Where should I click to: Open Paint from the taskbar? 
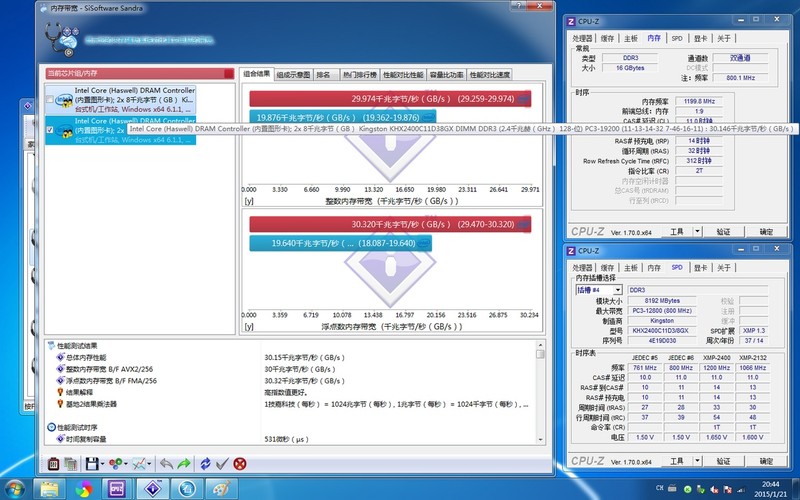pyautogui.click(x=221, y=489)
